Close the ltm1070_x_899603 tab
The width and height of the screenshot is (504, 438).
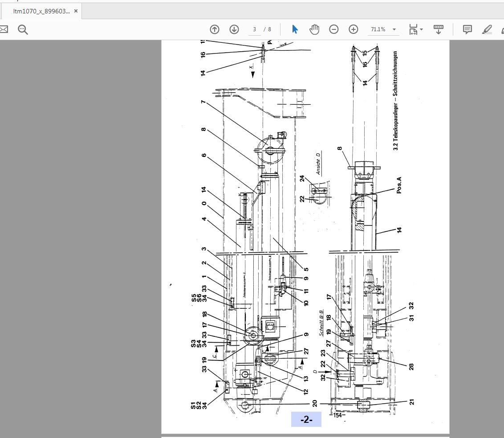point(76,11)
